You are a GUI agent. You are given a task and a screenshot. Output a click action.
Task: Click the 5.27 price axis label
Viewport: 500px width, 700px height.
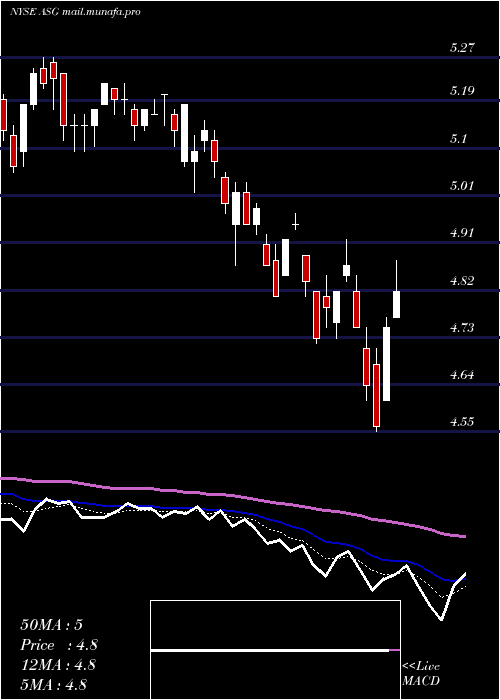[462, 48]
